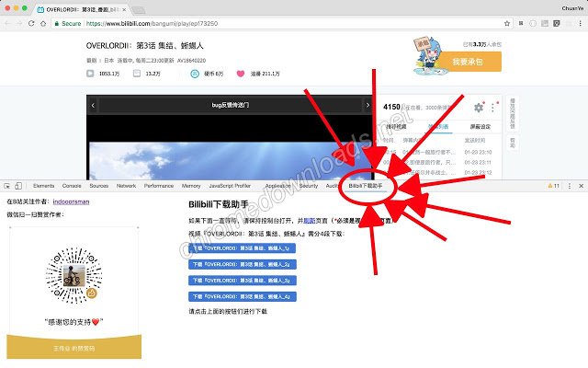588x368 pixels.
Task: Click the video player sky frame
Action: 230,161
